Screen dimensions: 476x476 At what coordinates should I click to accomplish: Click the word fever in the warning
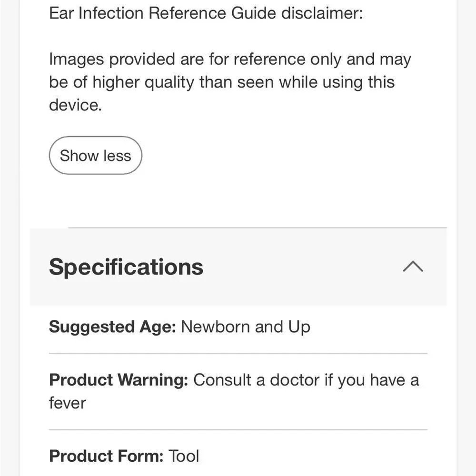pyautogui.click(x=68, y=403)
